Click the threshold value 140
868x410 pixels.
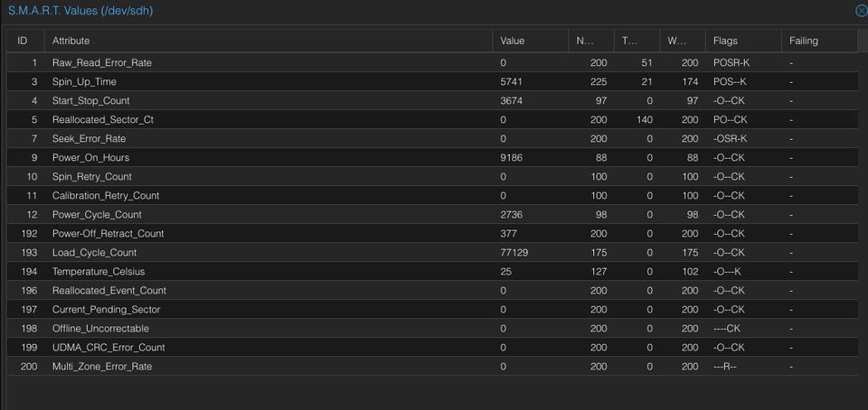tap(645, 119)
